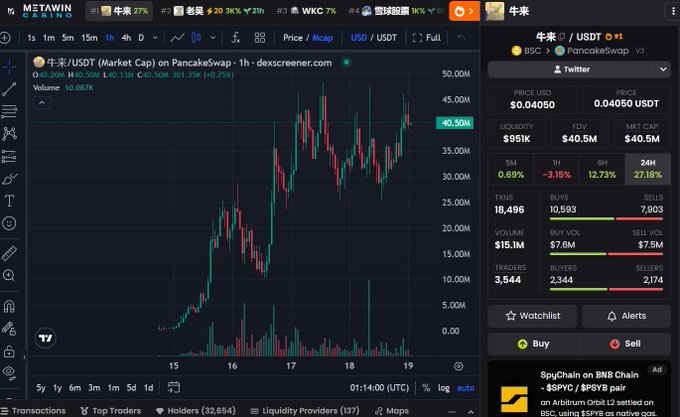Screen dimensions: 680x417
Task: Set timeframe to 4h
Action: (x=126, y=38)
